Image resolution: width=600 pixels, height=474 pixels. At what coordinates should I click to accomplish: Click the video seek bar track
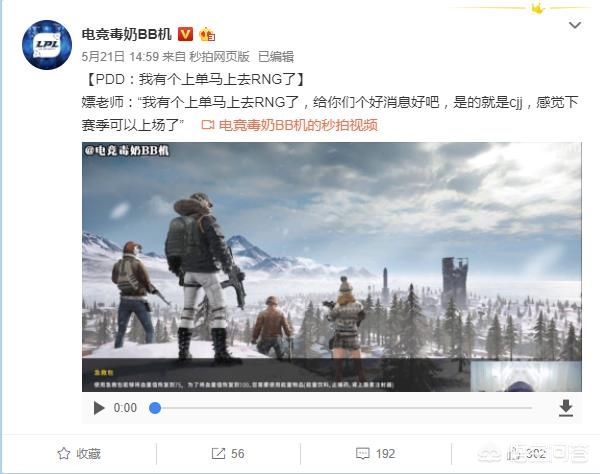(343, 408)
